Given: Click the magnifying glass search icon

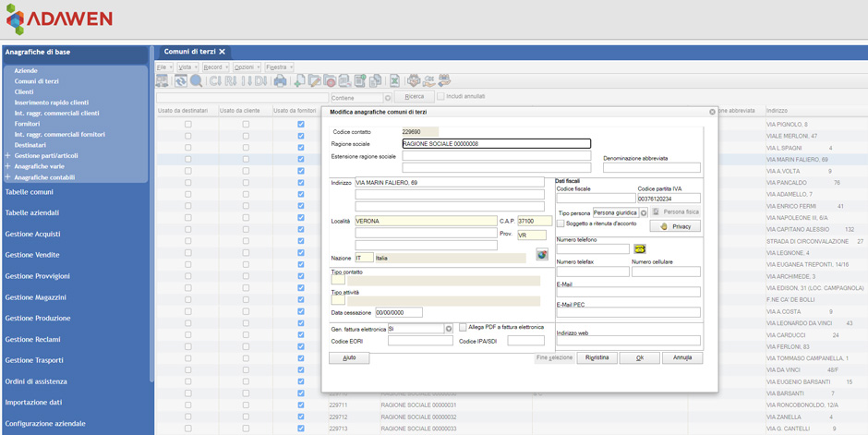Looking at the screenshot, I should click(196, 81).
